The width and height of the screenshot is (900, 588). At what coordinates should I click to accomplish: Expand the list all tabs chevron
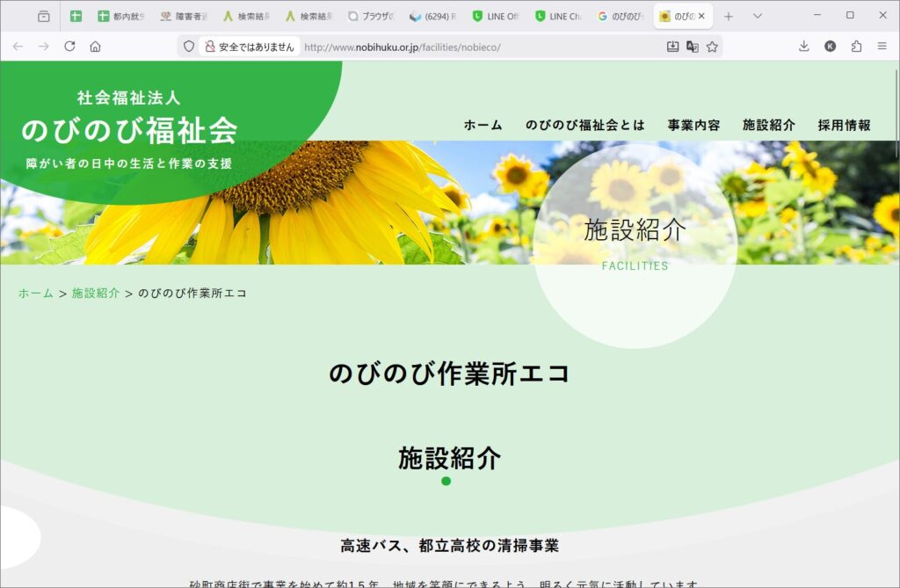758,16
